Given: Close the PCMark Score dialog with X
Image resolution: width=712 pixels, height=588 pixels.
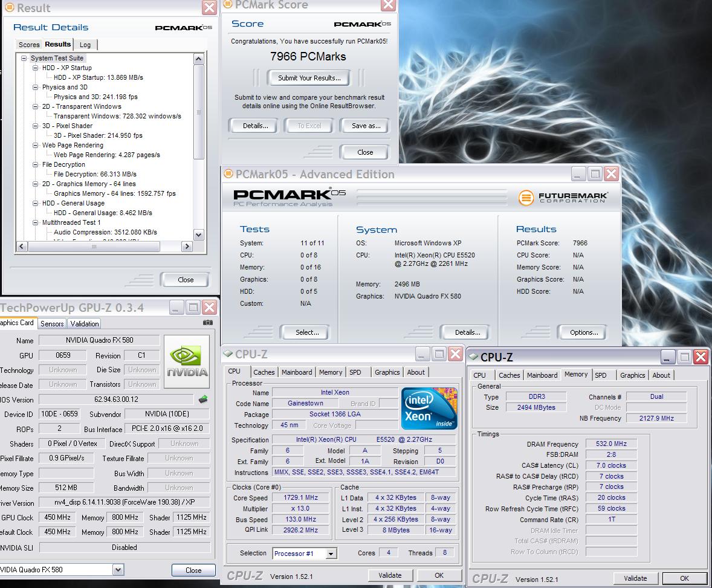Looking at the screenshot, I should click(x=388, y=5).
